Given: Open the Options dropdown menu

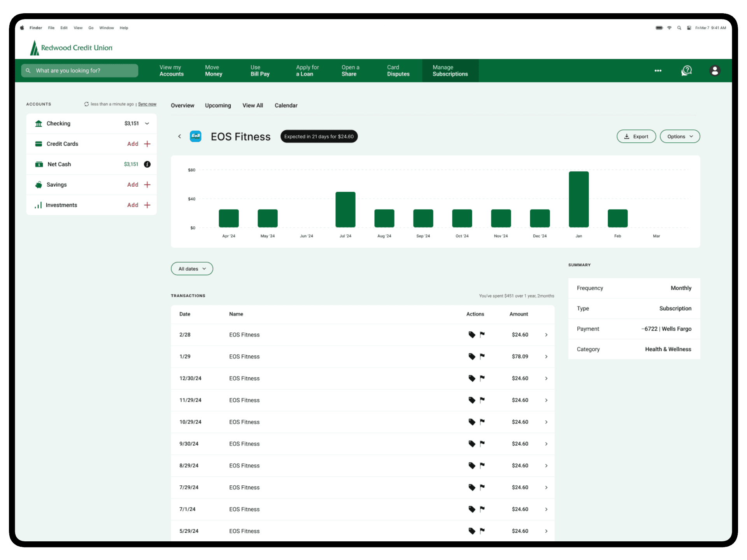Looking at the screenshot, I should click(680, 136).
